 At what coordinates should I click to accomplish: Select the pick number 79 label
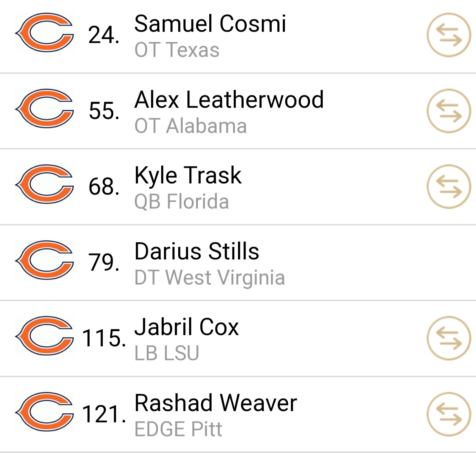click(x=104, y=262)
